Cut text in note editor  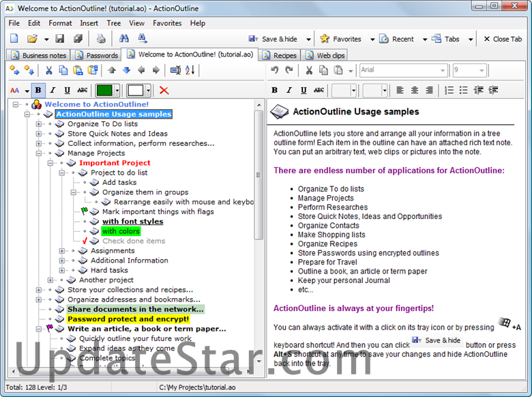[309, 70]
